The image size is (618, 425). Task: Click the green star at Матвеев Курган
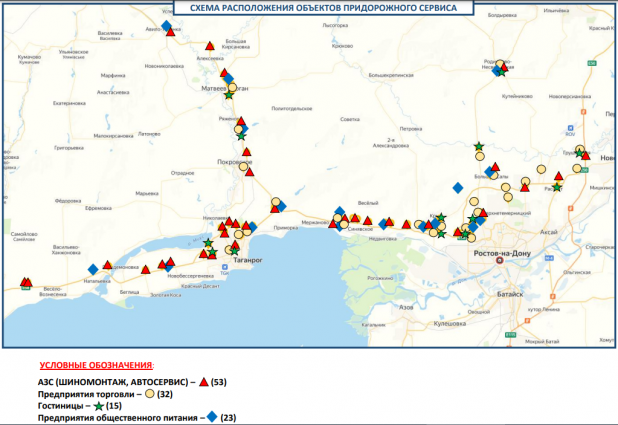pyautogui.click(x=229, y=95)
